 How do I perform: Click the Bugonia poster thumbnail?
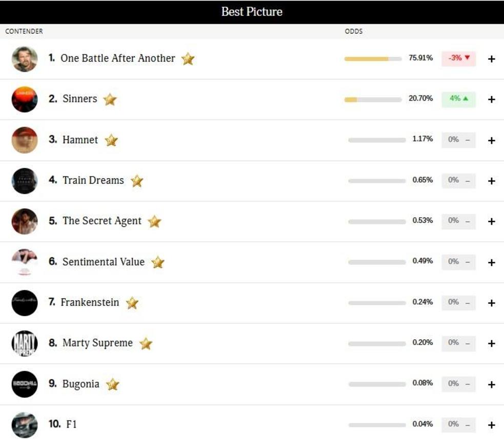25,384
